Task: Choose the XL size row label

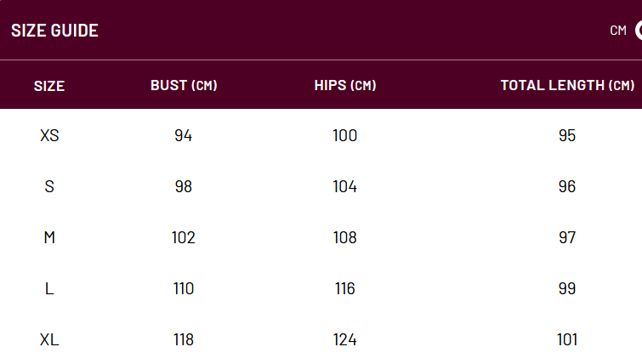Action: [x=49, y=339]
